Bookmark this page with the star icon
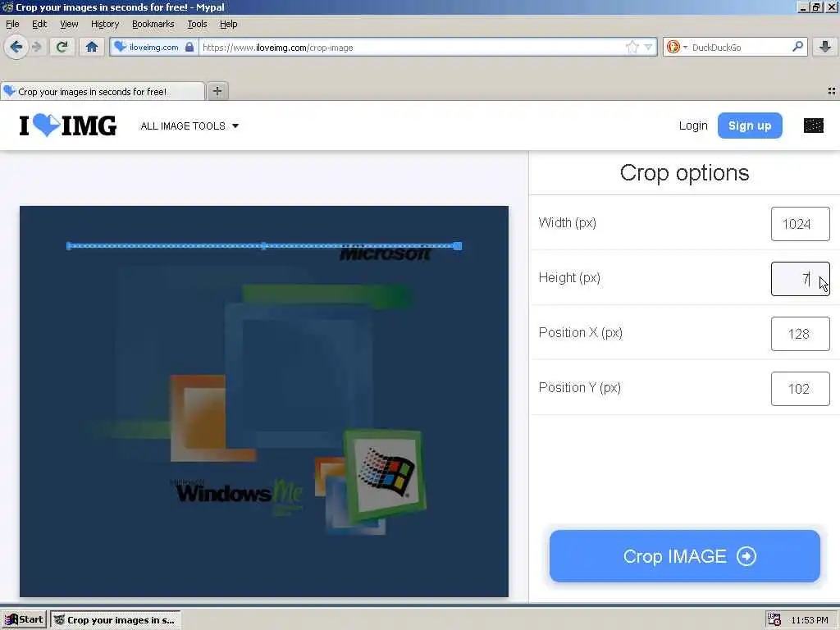This screenshot has height=630, width=840. pyautogui.click(x=632, y=47)
